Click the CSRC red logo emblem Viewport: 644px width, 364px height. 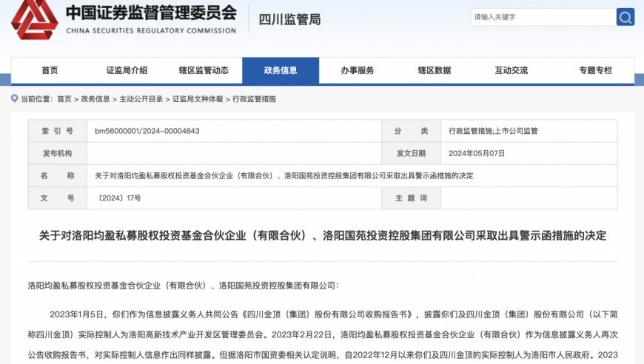34,19
